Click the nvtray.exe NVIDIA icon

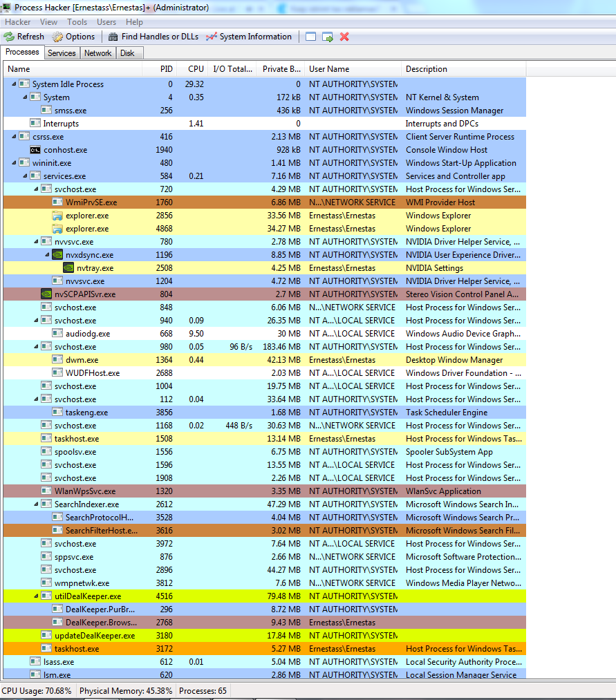68,268
